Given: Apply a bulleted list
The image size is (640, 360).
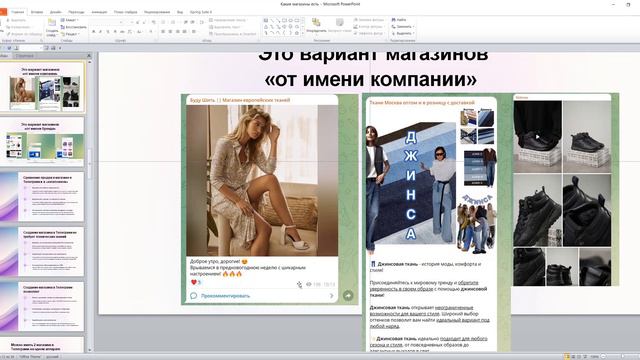Looking at the screenshot, I should [163, 22].
